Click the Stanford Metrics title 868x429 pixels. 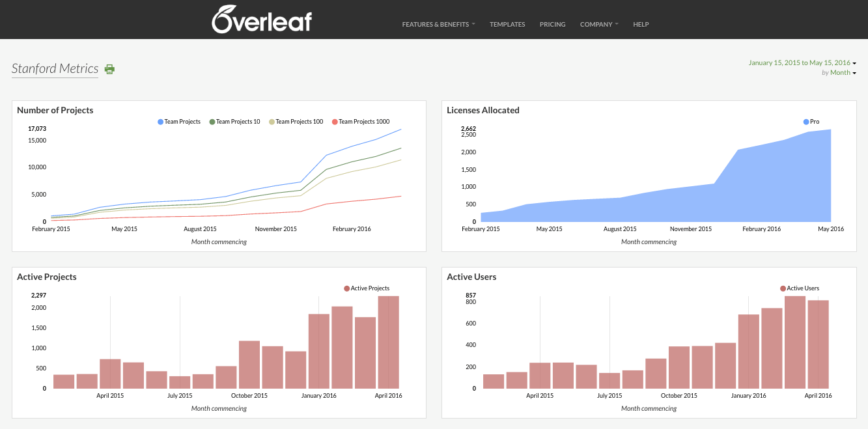55,68
